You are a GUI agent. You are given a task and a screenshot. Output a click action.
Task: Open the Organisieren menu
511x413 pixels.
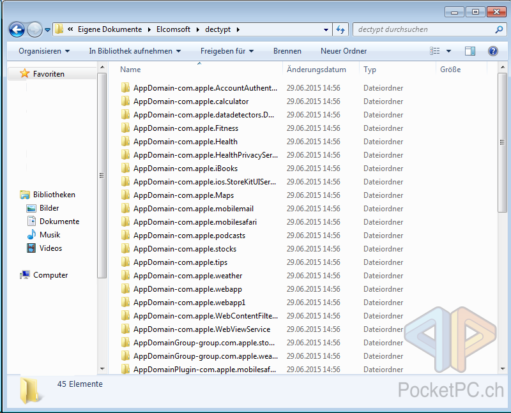44,51
